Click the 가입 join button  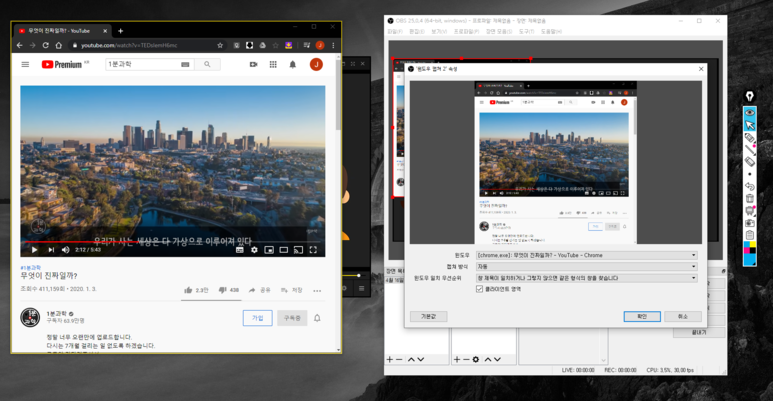click(x=258, y=318)
